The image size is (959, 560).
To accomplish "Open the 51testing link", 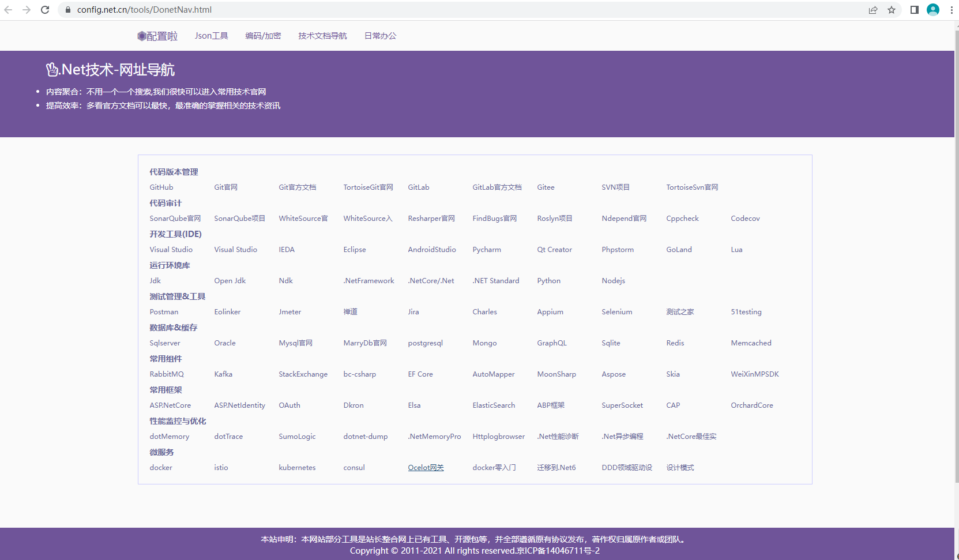I will (746, 312).
